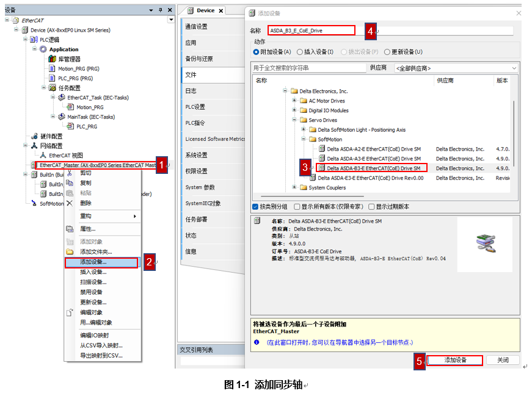
Task: Expand Delta SoftMotion Light - Positioning Axis
Action: coord(304,129)
